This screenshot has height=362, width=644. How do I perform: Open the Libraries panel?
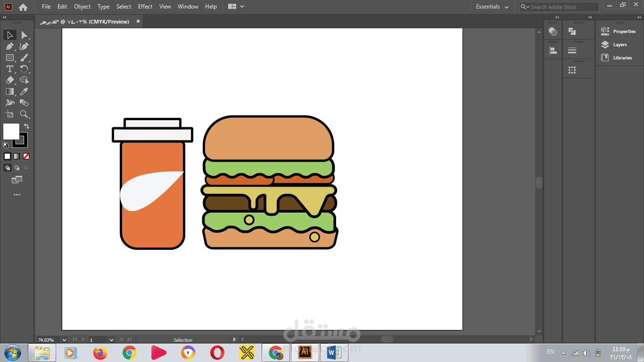click(x=617, y=58)
